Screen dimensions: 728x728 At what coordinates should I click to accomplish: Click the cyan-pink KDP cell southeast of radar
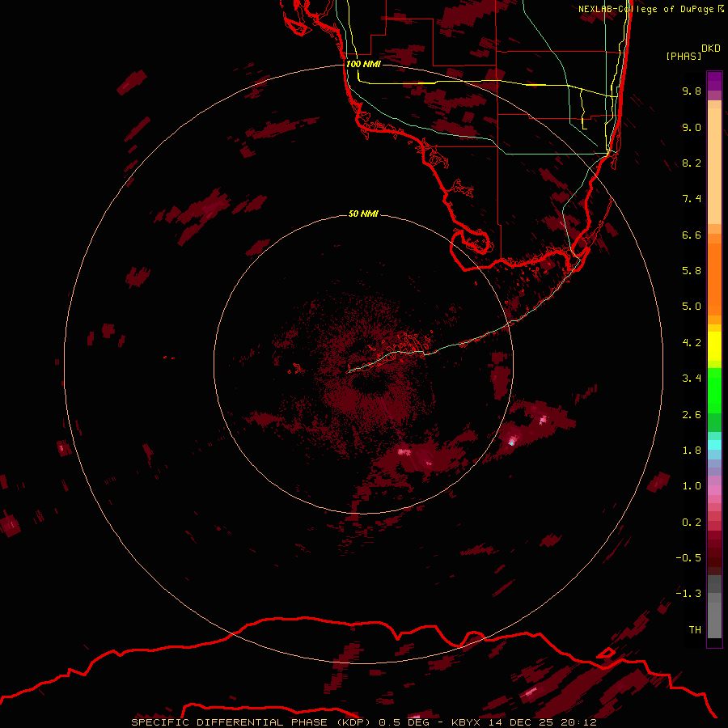[512, 441]
